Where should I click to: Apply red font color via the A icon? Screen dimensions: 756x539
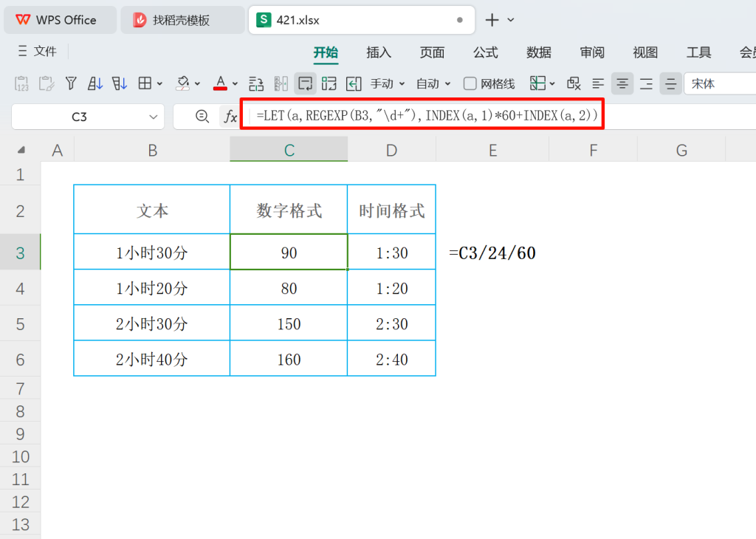[220, 83]
